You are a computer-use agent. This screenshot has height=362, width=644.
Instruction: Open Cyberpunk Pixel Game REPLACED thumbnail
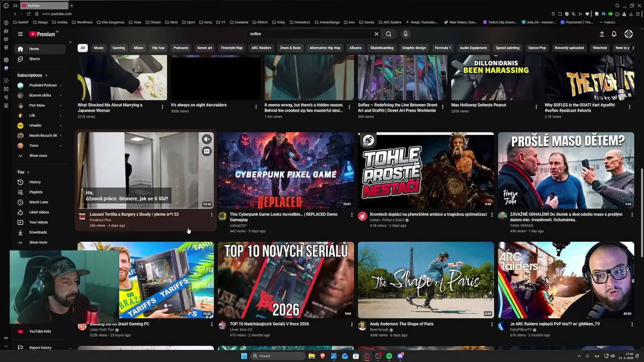tap(286, 170)
